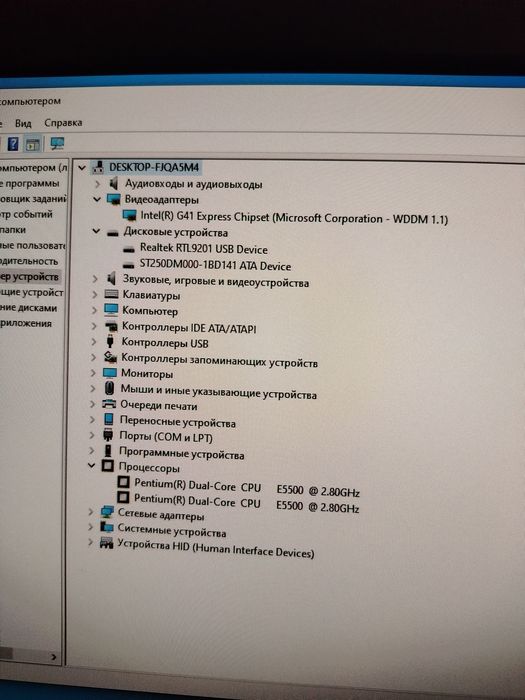
Task: Collapse the Видеоадаптеры category
Action: click(96, 199)
